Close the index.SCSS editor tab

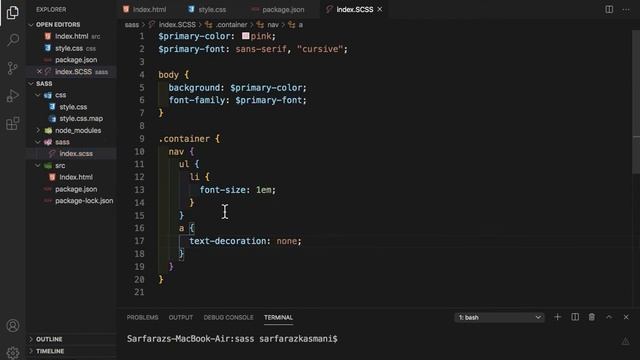coord(380,9)
